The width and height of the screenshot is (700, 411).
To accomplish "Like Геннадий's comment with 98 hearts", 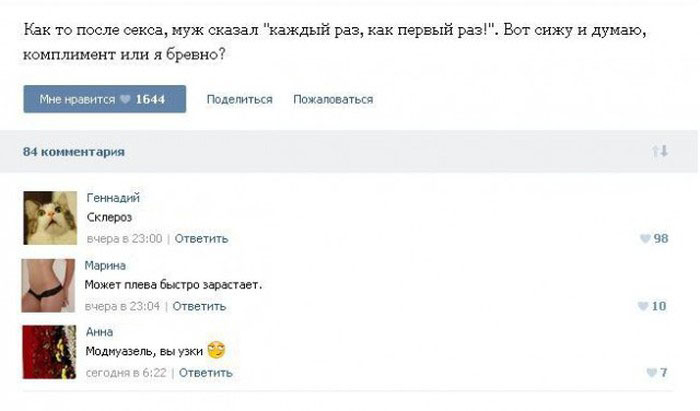I will 654,238.
